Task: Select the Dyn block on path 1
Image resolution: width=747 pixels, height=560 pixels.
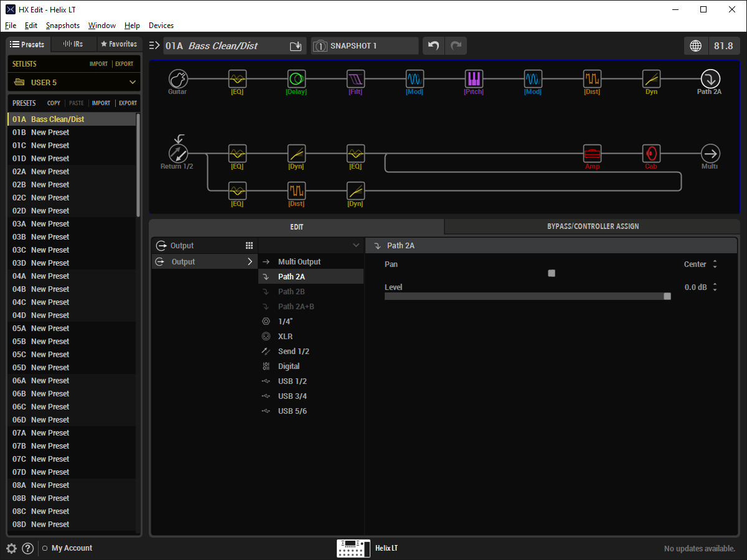Action: click(651, 78)
